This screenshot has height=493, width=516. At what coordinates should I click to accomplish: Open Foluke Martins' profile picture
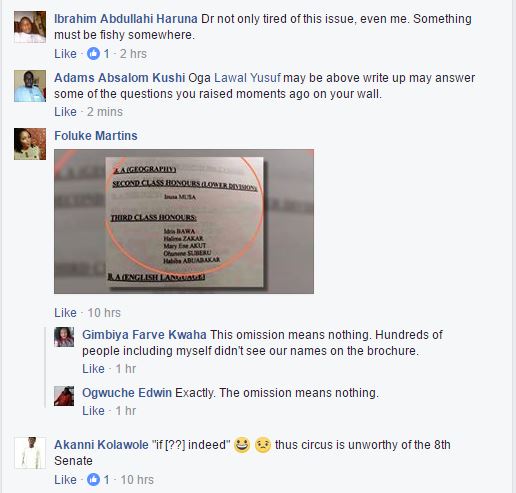pyautogui.click(x=30, y=144)
